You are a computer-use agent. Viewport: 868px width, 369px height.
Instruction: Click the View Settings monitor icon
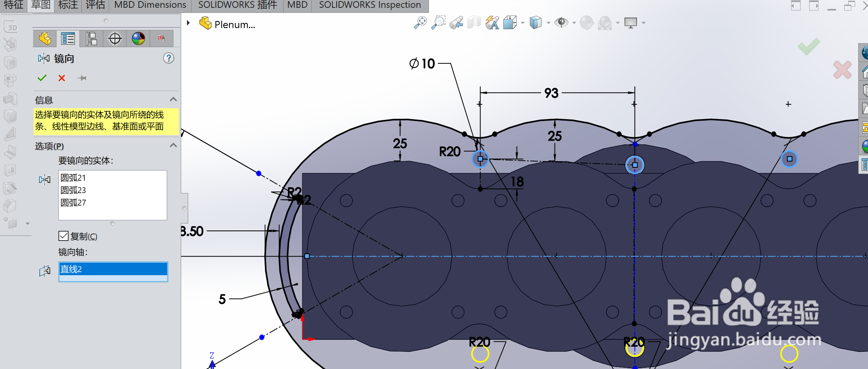pos(631,23)
